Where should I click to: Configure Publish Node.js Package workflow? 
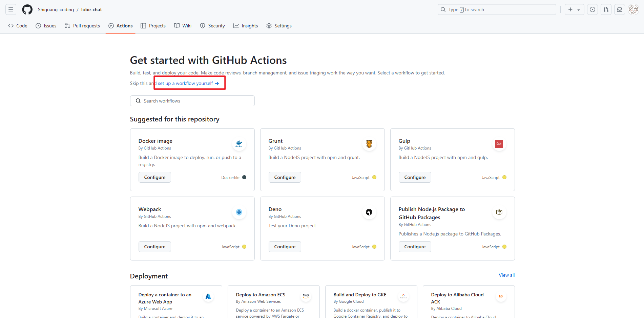click(x=415, y=247)
